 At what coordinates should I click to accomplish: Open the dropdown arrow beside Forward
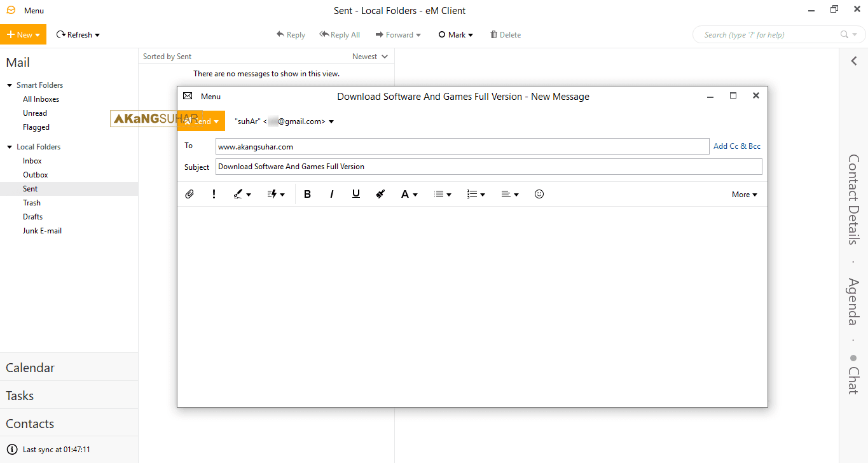point(418,35)
